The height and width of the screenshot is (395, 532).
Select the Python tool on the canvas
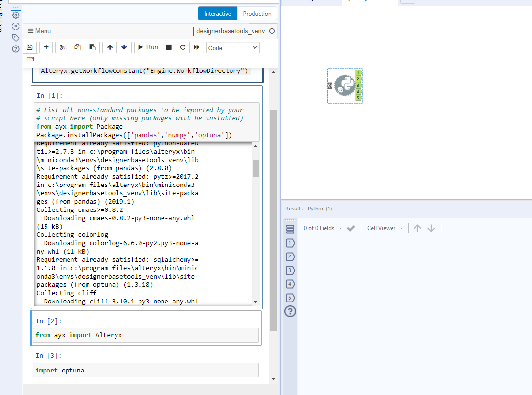pyautogui.click(x=345, y=86)
